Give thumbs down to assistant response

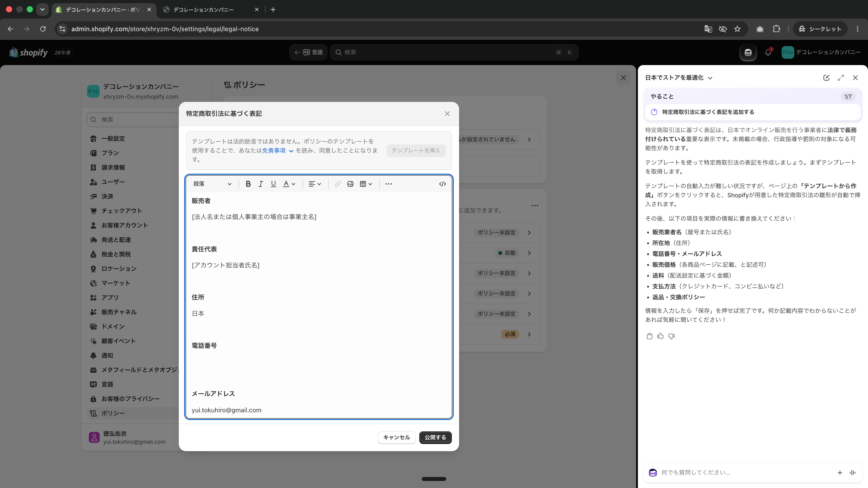pyautogui.click(x=671, y=336)
